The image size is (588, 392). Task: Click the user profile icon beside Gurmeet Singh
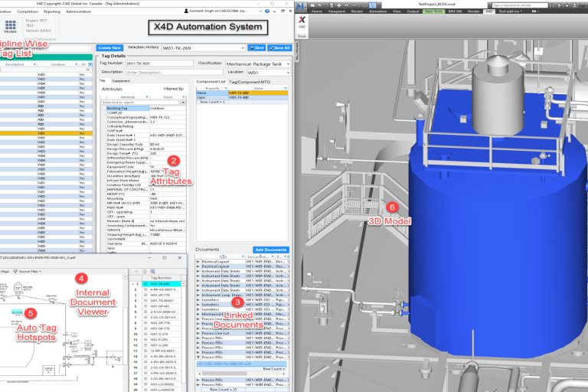(x=186, y=11)
